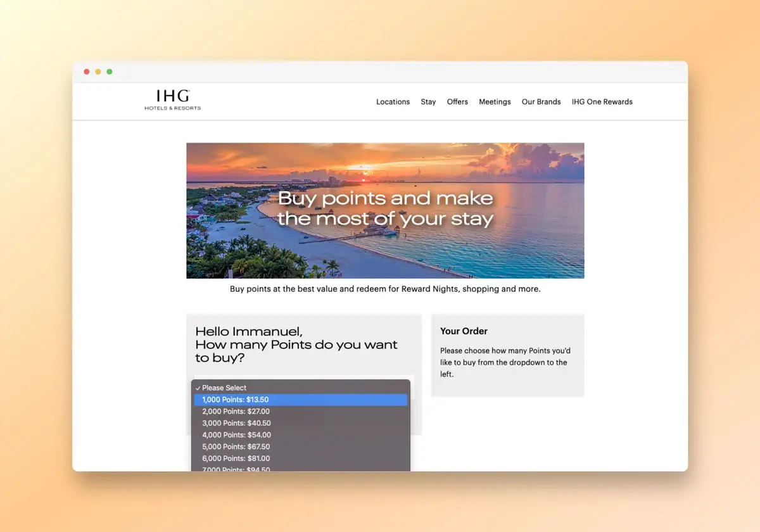Close the window using the red button
This screenshot has height=532, width=760.
point(86,72)
